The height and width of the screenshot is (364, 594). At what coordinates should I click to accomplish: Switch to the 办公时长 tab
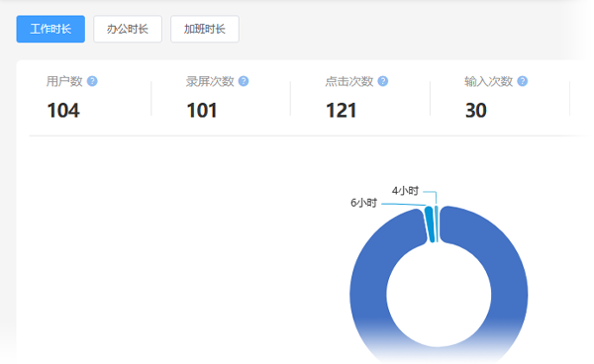tap(128, 29)
